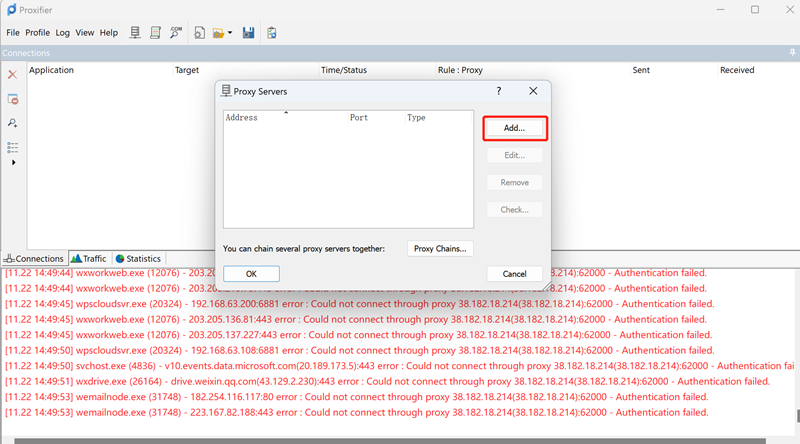Viewport: 800px width, 444px height.
Task: Select log line wemailnode.exe 182.254.116.117:80
Action: click(x=357, y=397)
